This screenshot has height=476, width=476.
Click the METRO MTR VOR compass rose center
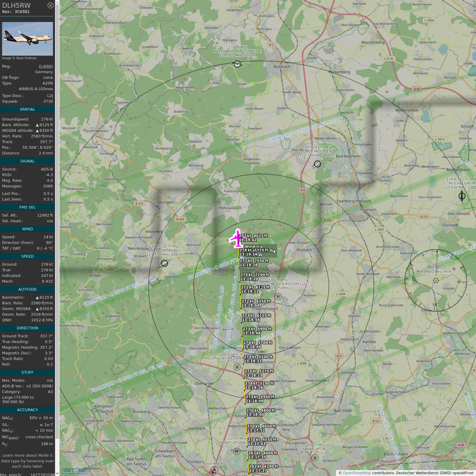tap(436, 280)
